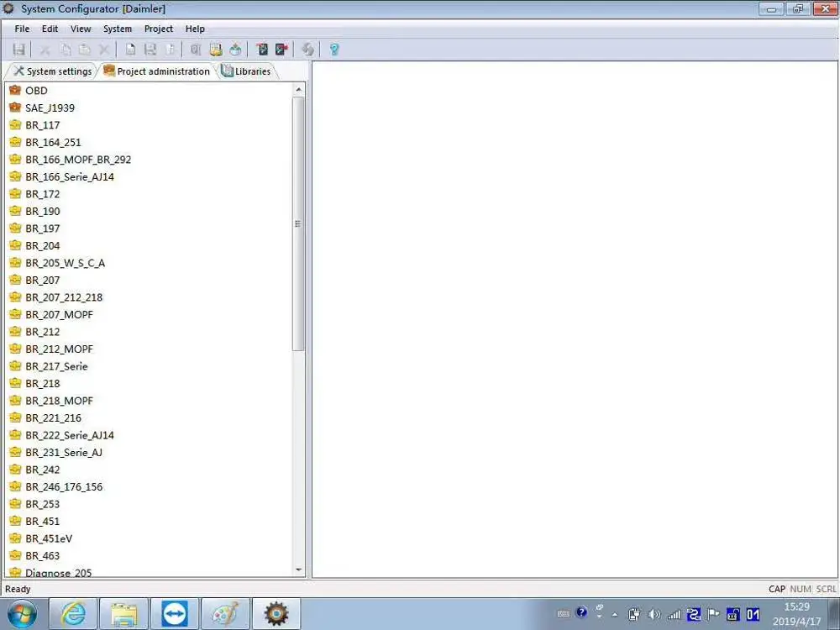Click the blank page New document toolbar icon
This screenshot has height=630, width=840.
pyautogui.click(x=130, y=50)
